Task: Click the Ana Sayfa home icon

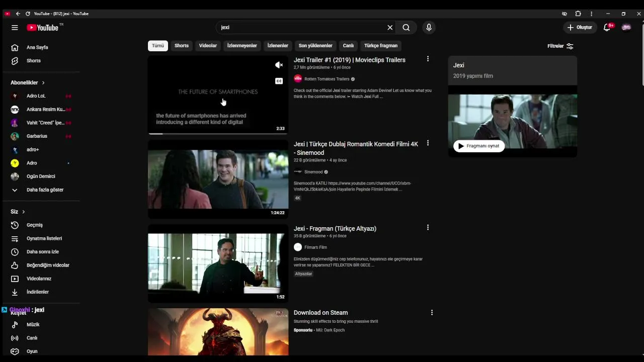Action: pyautogui.click(x=15, y=47)
